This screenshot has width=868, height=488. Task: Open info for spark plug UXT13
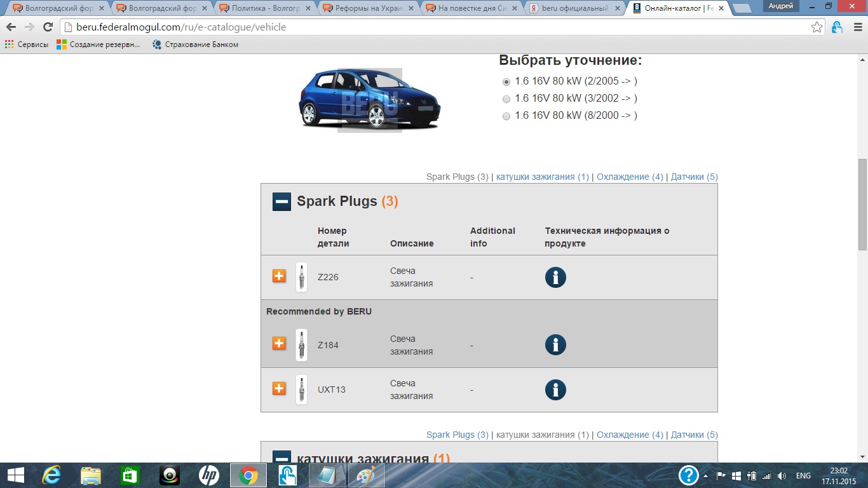tap(555, 390)
